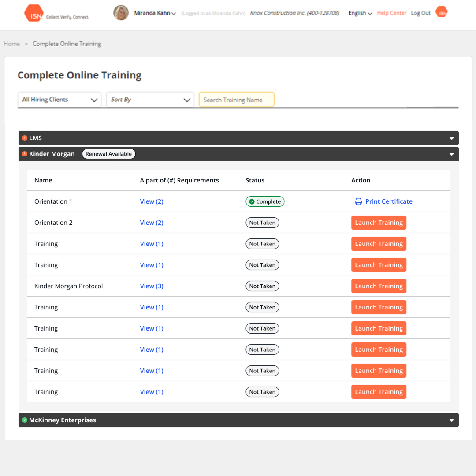This screenshot has height=476, width=476.
Task: Click the Knox Construction Inc. company label
Action: click(x=294, y=13)
